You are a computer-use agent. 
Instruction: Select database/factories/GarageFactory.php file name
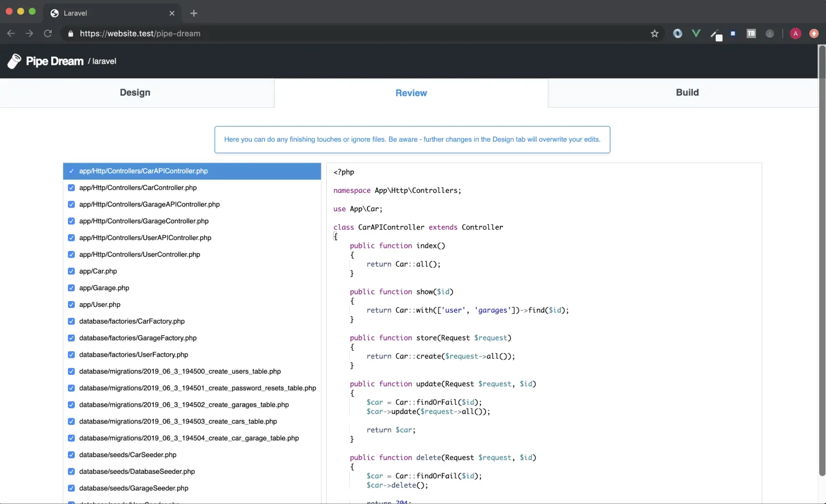tap(138, 338)
